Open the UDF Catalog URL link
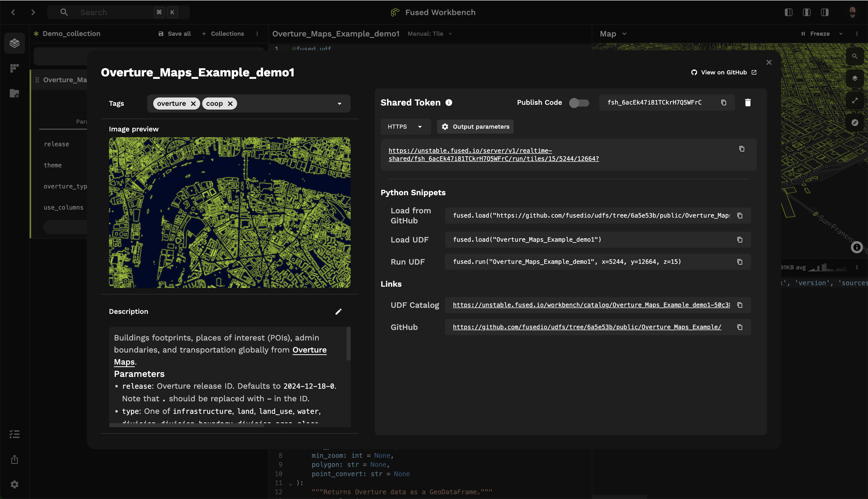Screen dimensions: 868x499 coord(591,305)
